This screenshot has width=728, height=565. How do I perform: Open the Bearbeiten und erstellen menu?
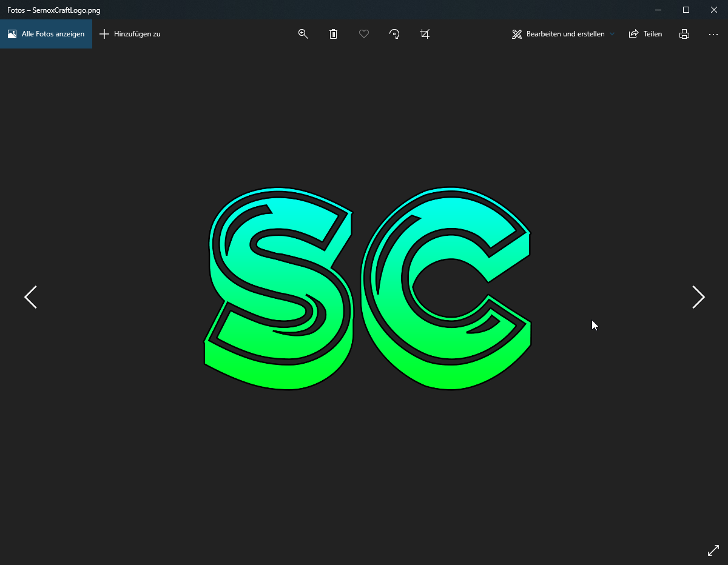coord(558,34)
